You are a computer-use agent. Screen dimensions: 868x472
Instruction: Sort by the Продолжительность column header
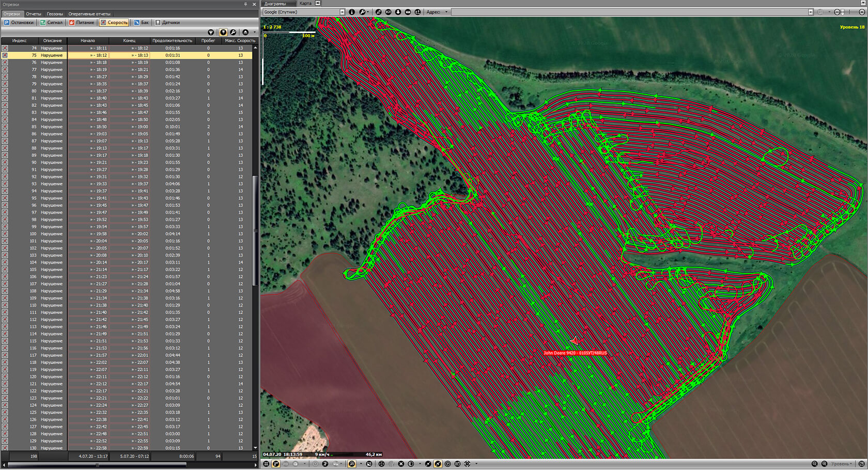172,40
